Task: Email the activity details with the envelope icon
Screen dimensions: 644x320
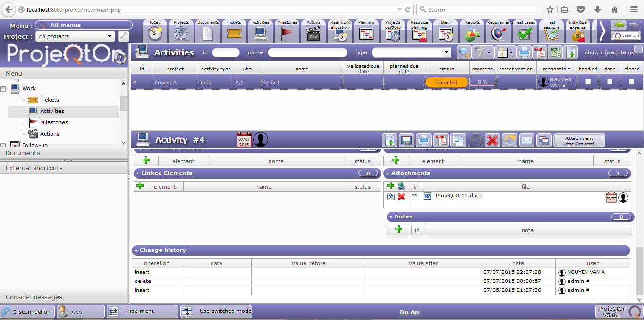Action: coord(526,140)
